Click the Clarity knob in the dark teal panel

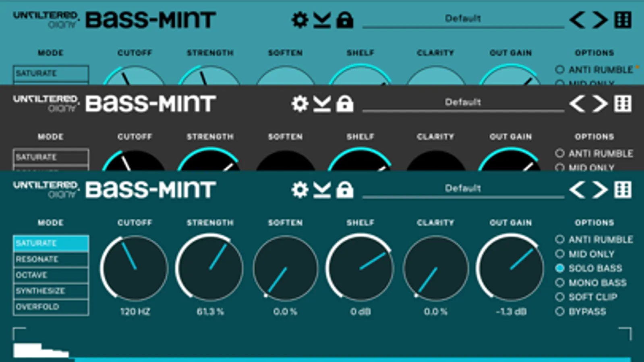[x=435, y=268]
